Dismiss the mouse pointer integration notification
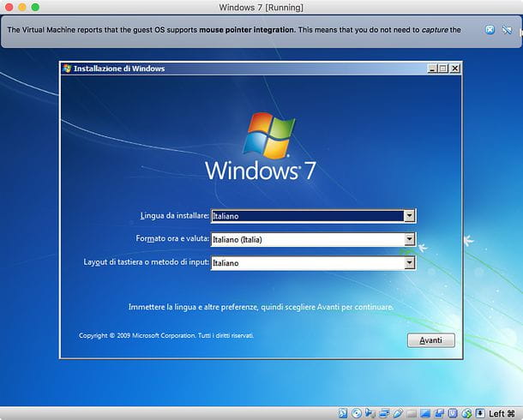This screenshot has width=523, height=420. (490, 30)
